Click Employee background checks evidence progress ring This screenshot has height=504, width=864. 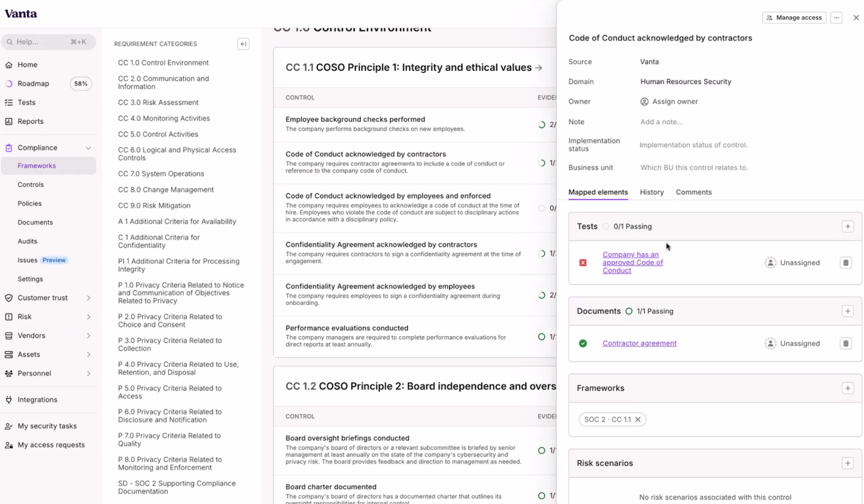coord(542,125)
